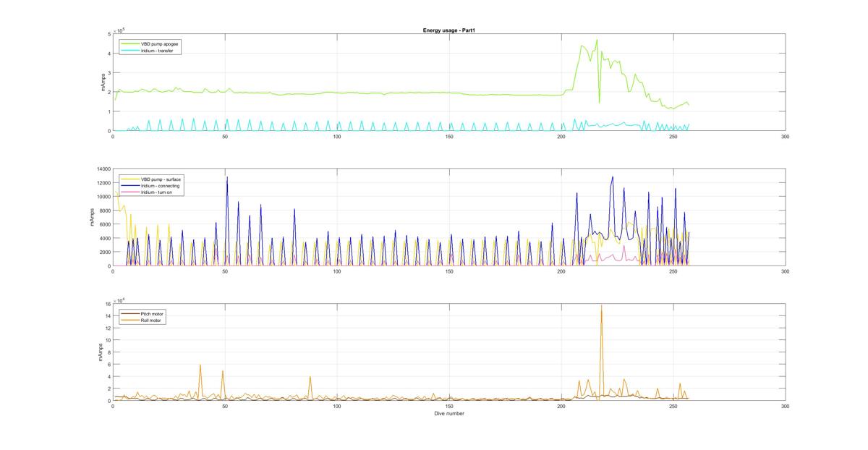The image size is (868, 450).
Task: Select 'Iridium - transfer' legend entry
Action: click(x=158, y=50)
